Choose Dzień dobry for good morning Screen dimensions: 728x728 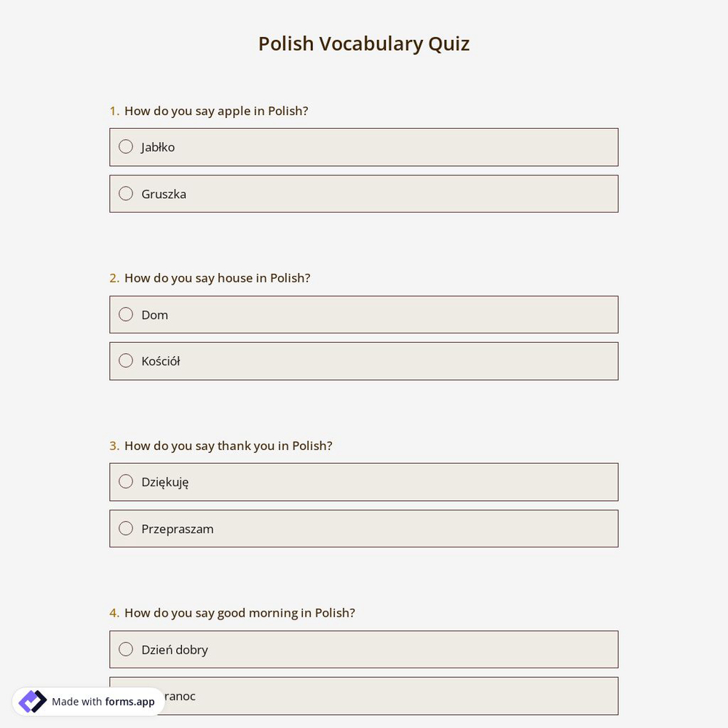coord(126,649)
